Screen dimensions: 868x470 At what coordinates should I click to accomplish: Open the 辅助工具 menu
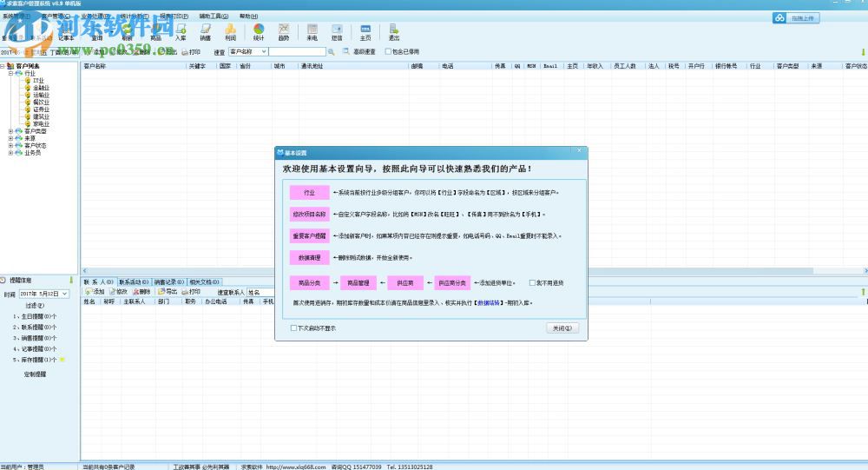click(x=214, y=17)
